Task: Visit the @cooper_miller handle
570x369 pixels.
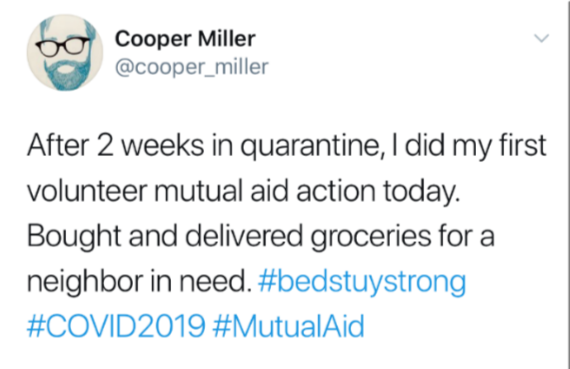Action: tap(192, 67)
